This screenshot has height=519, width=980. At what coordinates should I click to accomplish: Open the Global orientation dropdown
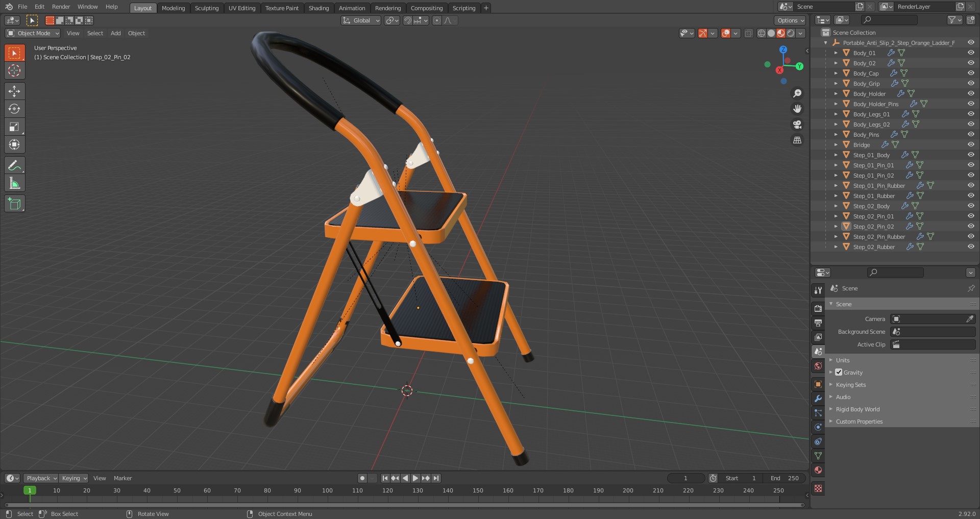(361, 20)
